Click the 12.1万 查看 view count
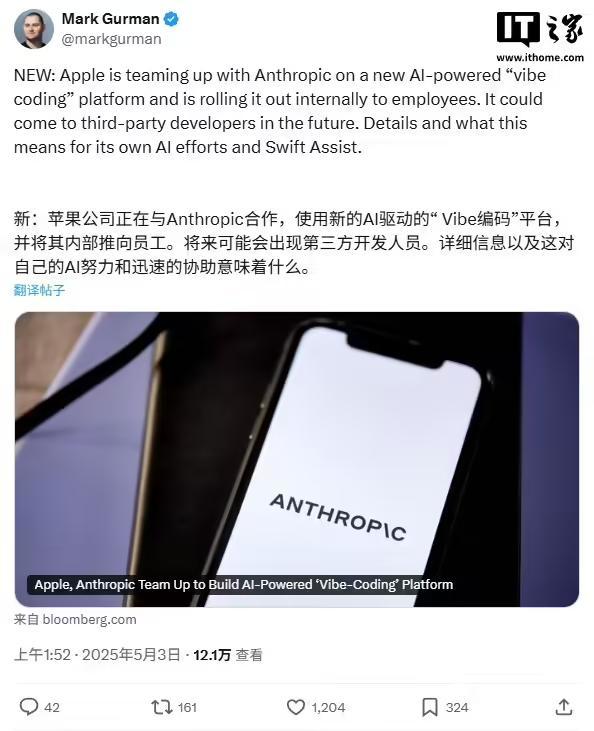 click(x=228, y=655)
